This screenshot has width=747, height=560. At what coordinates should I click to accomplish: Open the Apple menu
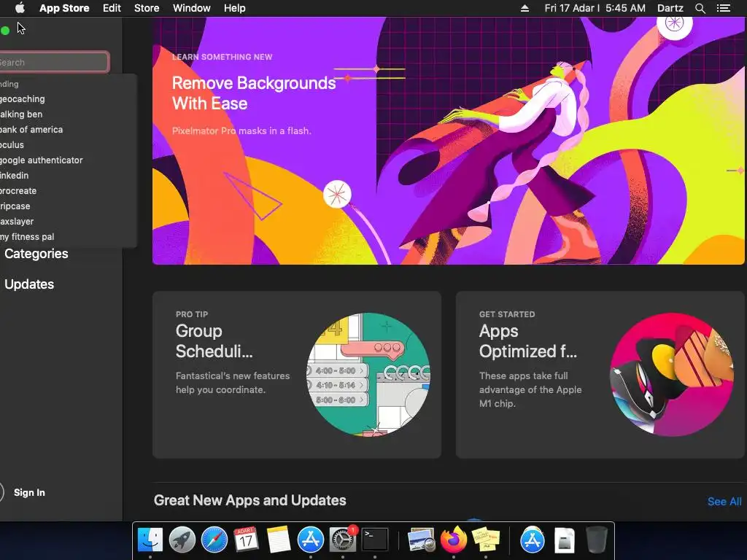point(20,8)
